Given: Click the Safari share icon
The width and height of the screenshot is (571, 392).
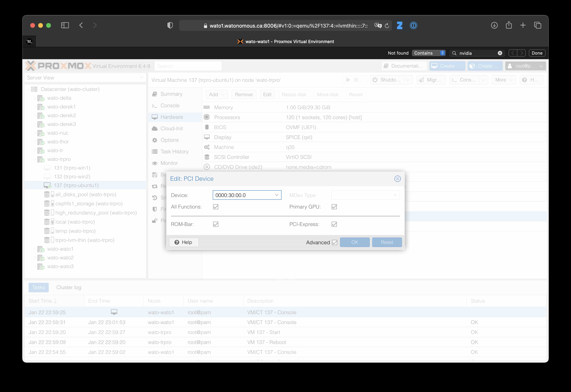Looking at the screenshot, I should 509,25.
